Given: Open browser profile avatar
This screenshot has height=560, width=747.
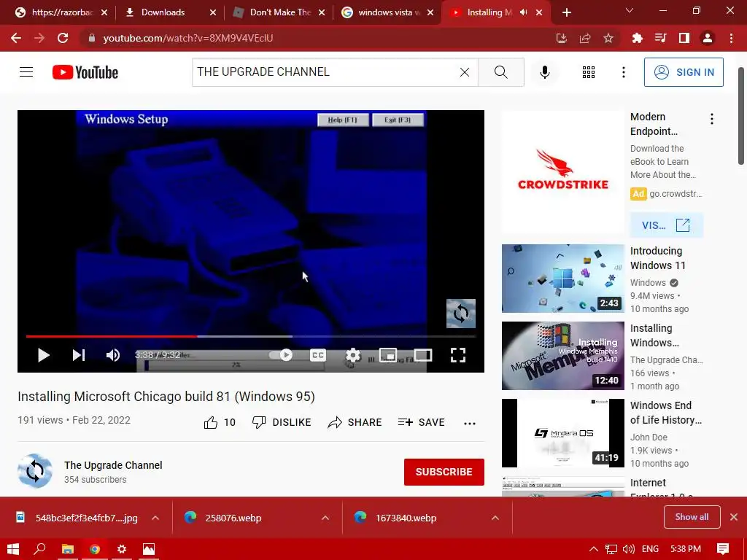Looking at the screenshot, I should point(708,38).
